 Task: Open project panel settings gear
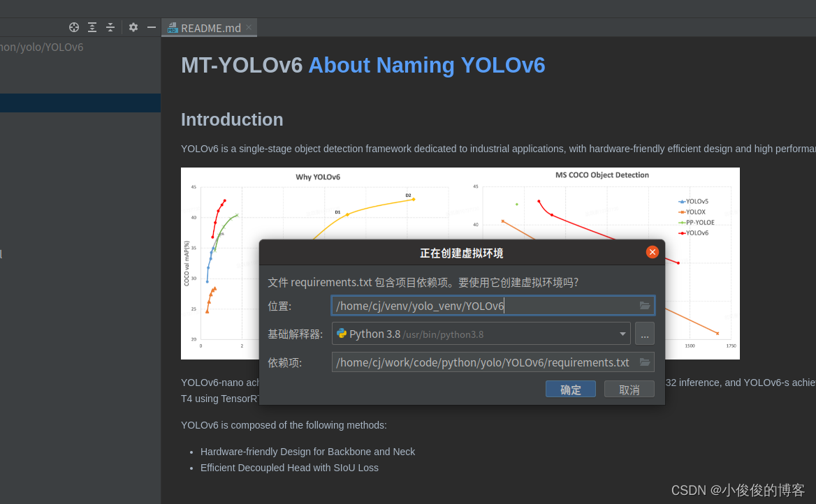tap(133, 27)
